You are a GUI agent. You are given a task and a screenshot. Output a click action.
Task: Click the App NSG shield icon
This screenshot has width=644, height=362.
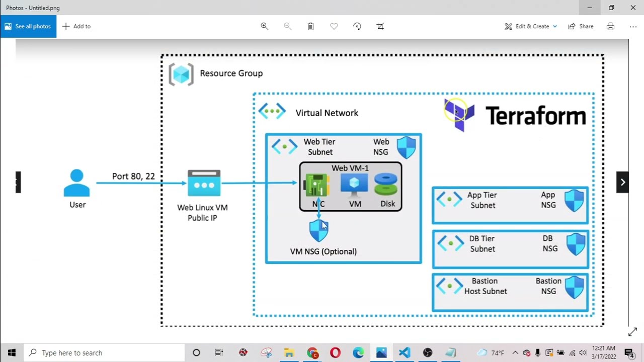click(574, 200)
